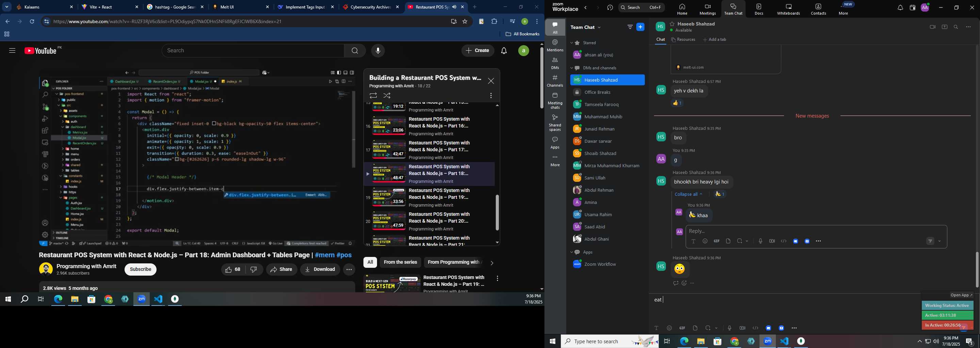Click Subscribe button on YouTube
This screenshot has height=348, width=980.
(x=141, y=269)
